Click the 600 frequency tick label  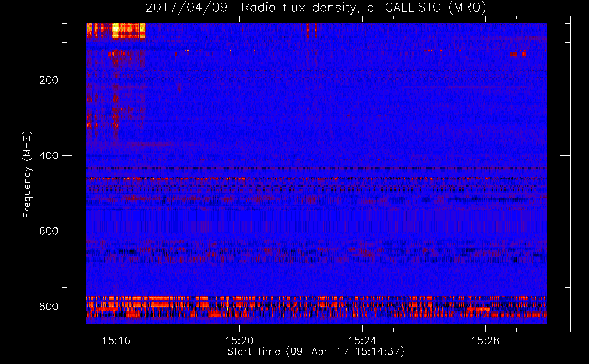(x=49, y=232)
